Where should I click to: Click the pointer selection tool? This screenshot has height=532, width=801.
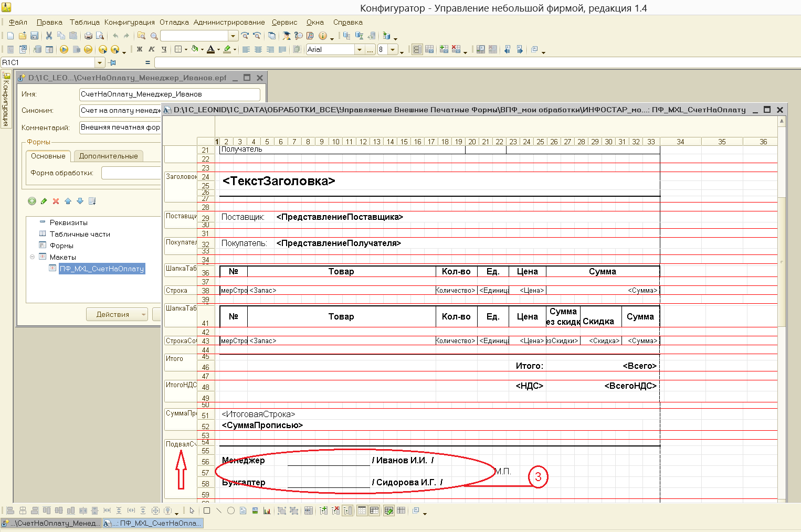192,510
